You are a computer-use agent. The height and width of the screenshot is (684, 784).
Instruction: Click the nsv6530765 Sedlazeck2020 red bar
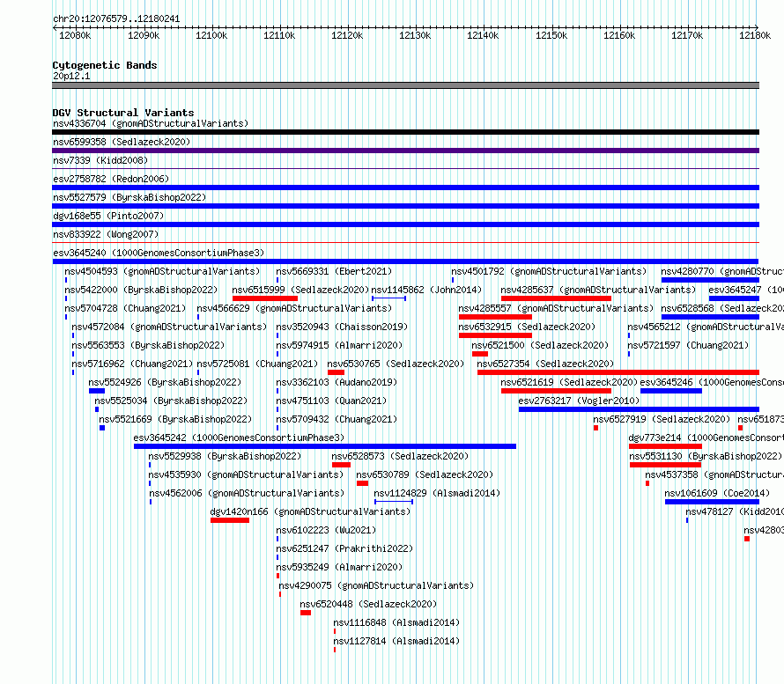pos(336,372)
